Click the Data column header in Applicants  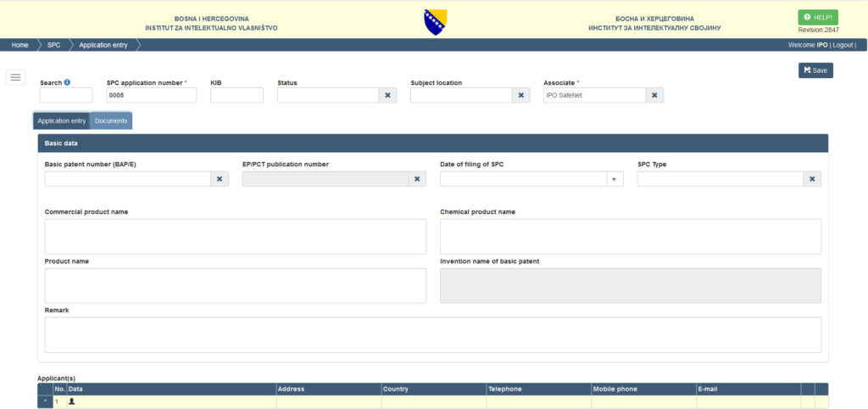171,389
